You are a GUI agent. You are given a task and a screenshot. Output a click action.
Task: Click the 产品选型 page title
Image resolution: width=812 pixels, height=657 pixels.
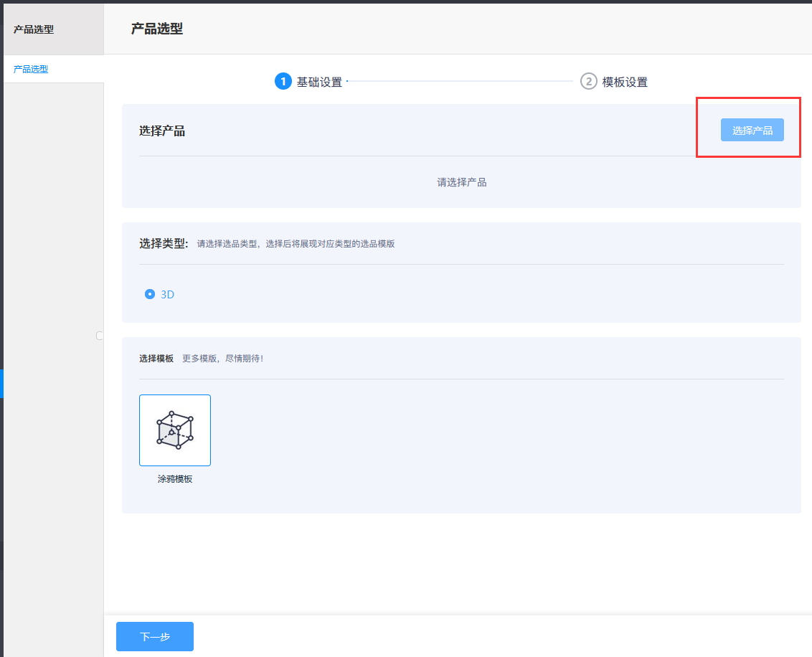coord(156,29)
